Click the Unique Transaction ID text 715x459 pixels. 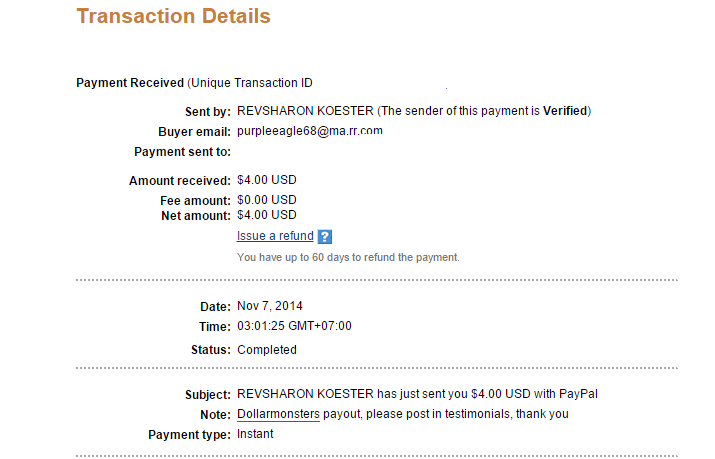click(258, 82)
